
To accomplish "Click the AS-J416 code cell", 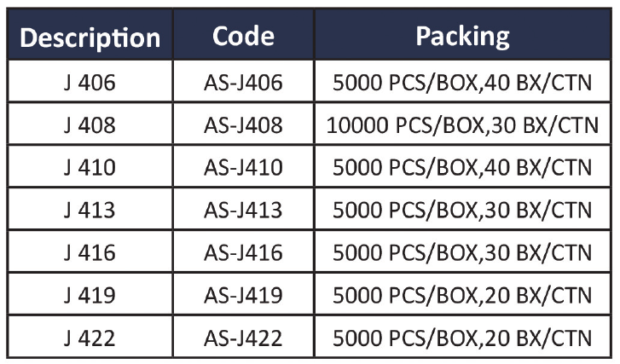I will coord(243,252).
